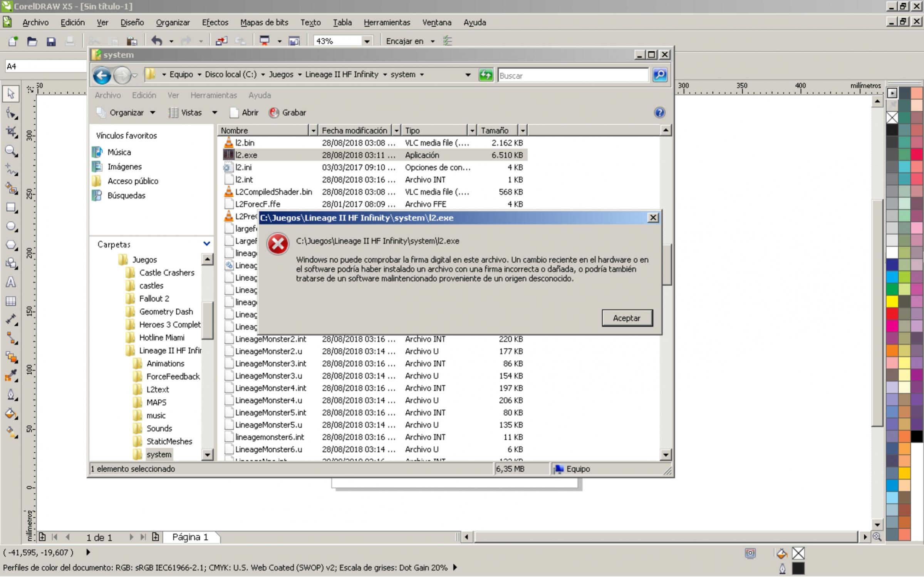Collapse the Carpetas panel chevron
The image size is (924, 577).
click(x=206, y=244)
